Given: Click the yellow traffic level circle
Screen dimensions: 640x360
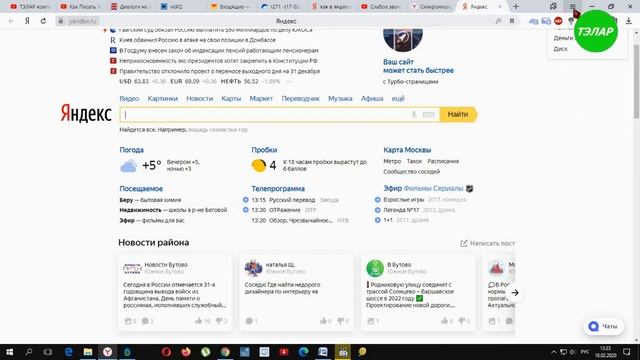Looking at the screenshot, I should (x=258, y=166).
